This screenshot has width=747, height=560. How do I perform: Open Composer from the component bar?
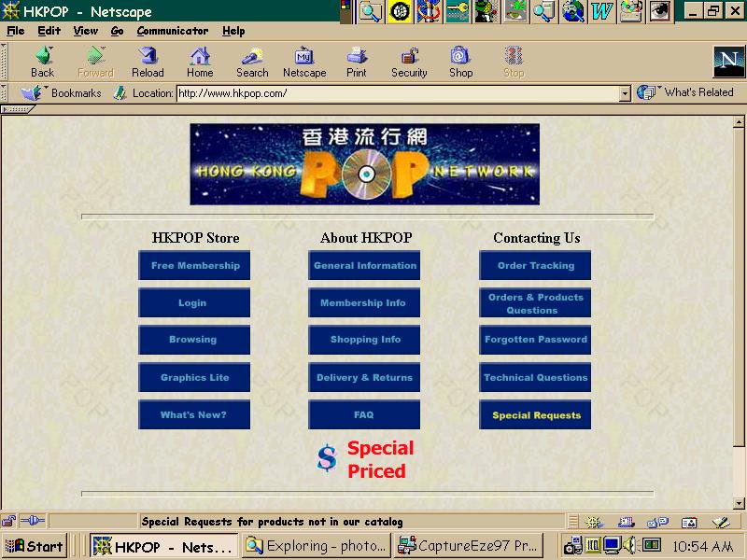(721, 523)
